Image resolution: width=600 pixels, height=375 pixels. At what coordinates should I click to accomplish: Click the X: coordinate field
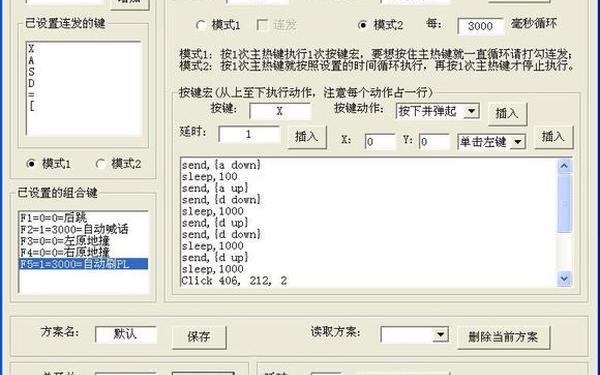(x=380, y=142)
